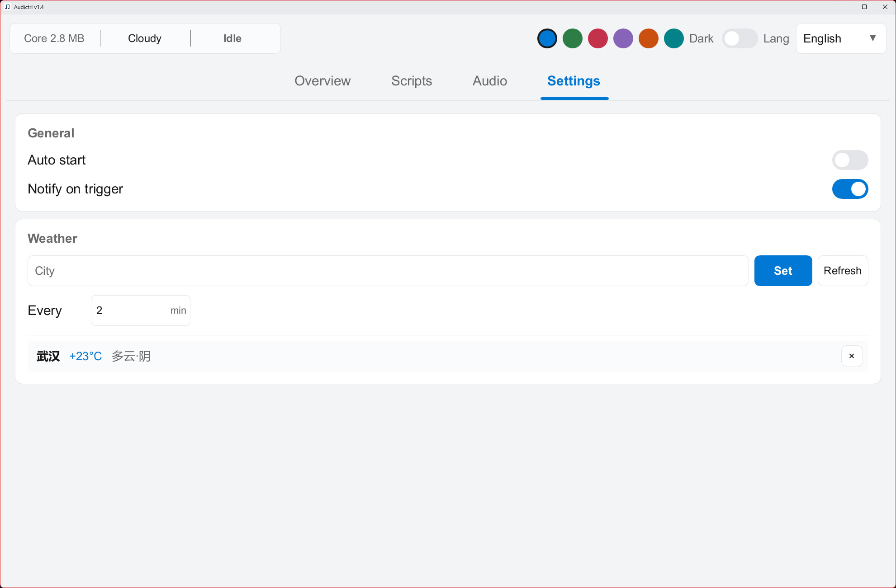Click the Set button
This screenshot has width=896, height=588.
tap(783, 271)
